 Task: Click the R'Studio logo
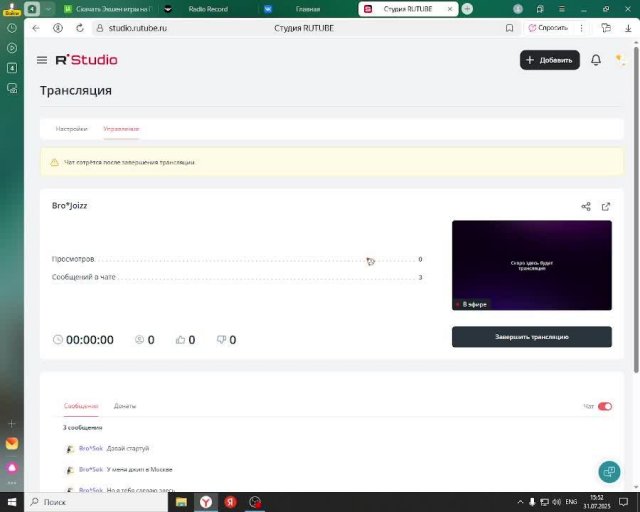[x=87, y=60]
